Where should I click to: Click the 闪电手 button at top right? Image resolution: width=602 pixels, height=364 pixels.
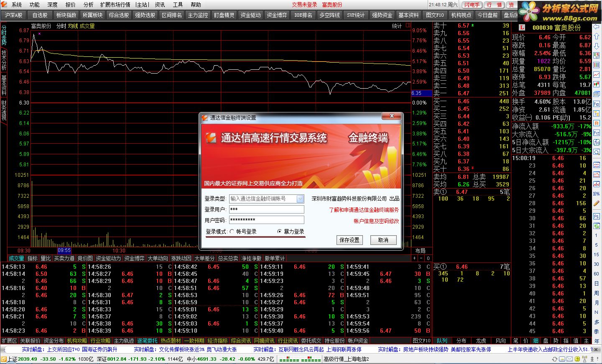472,5
